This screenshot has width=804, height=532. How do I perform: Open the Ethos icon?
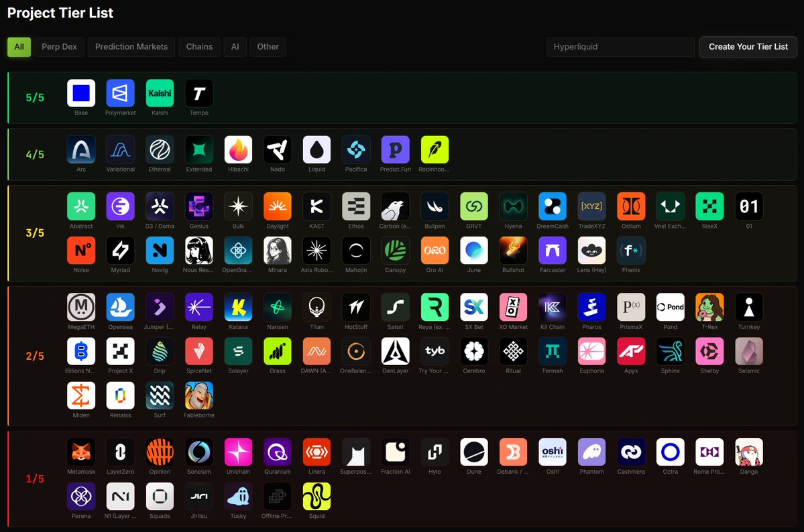coord(356,206)
